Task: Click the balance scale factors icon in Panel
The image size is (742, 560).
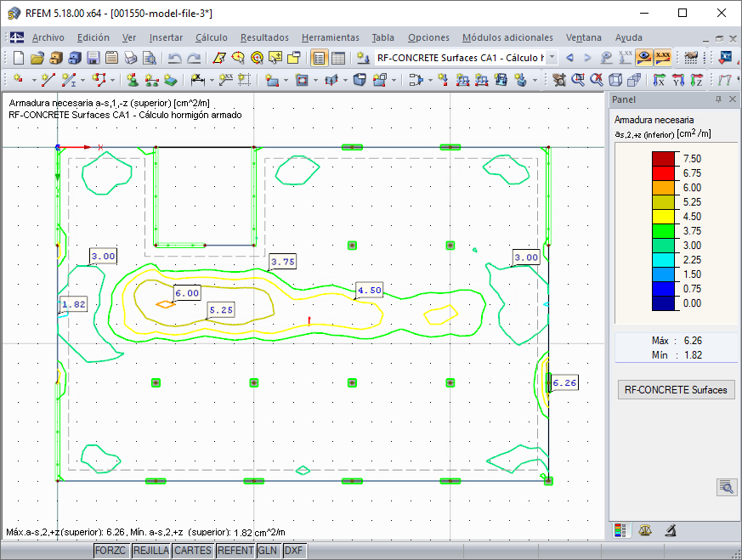Action: pos(645,530)
